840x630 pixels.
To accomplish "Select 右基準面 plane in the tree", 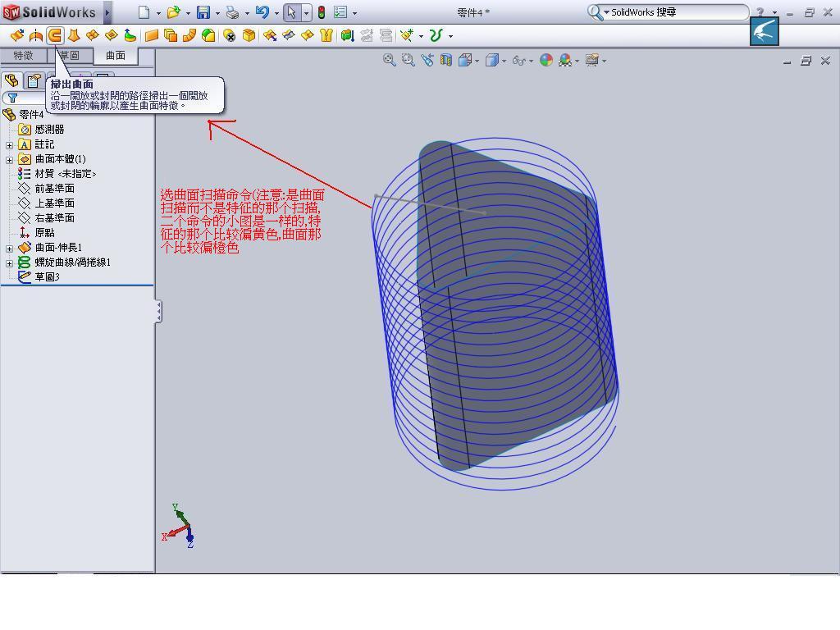I will click(x=46, y=218).
